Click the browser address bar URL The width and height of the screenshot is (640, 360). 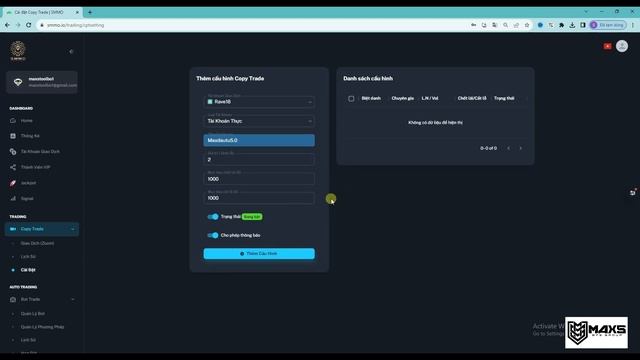76,25
